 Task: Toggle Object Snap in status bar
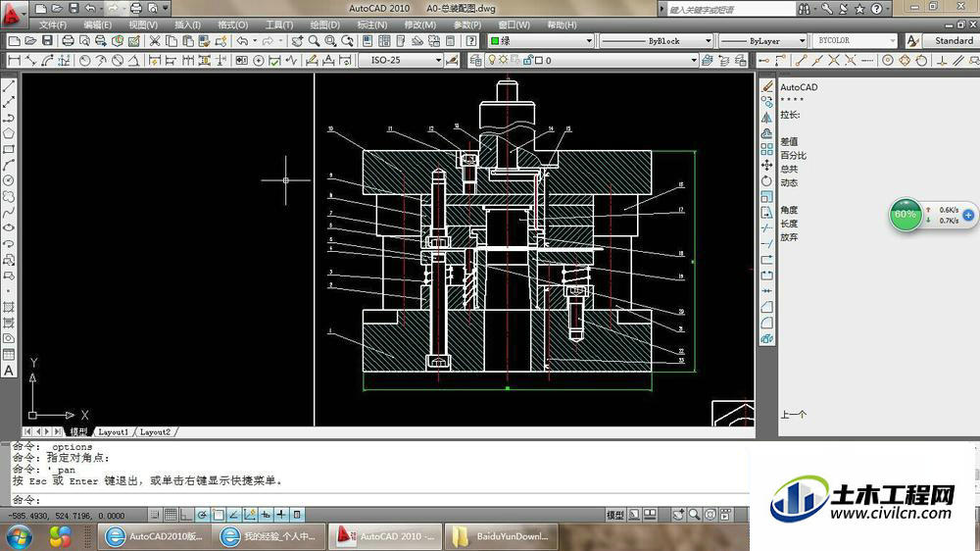(218, 515)
